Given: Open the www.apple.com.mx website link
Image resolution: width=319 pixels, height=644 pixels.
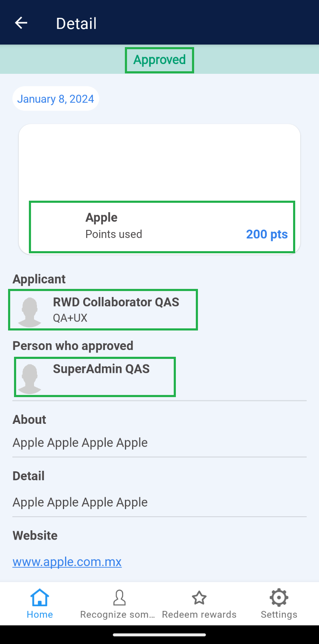Looking at the screenshot, I should (67, 562).
